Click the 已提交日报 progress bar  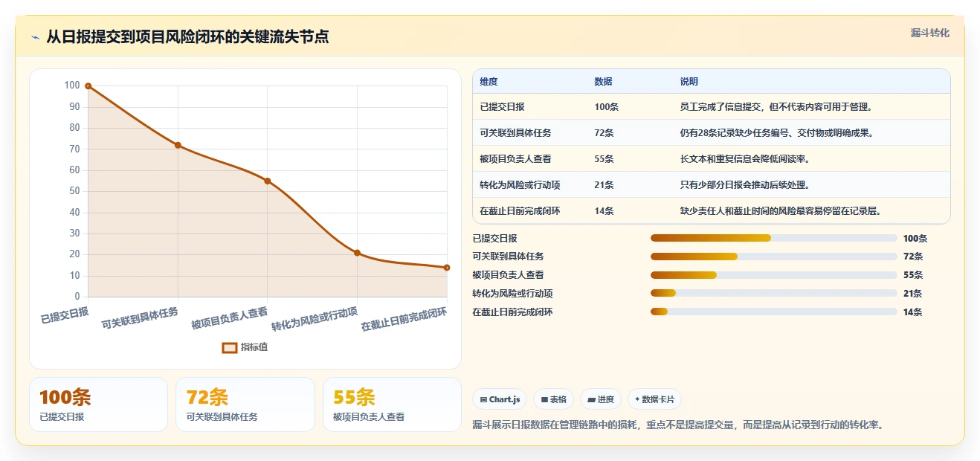[773, 238]
